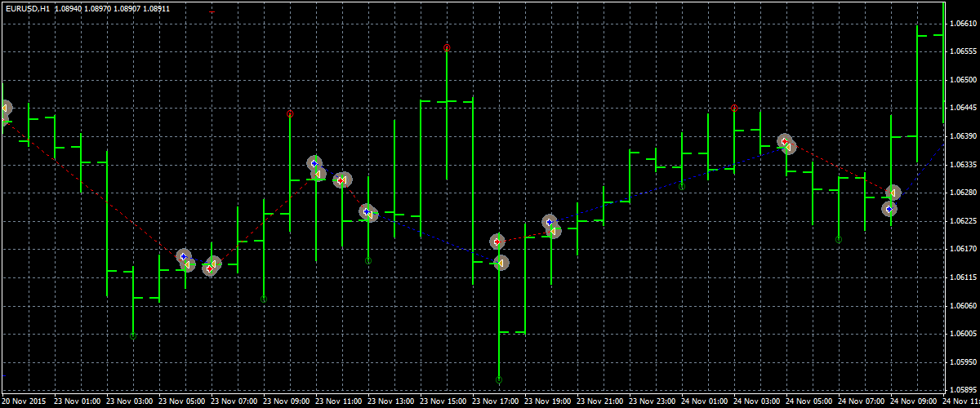
Task: Click the 23 Nov 05:00 time label
Action: click(x=181, y=401)
